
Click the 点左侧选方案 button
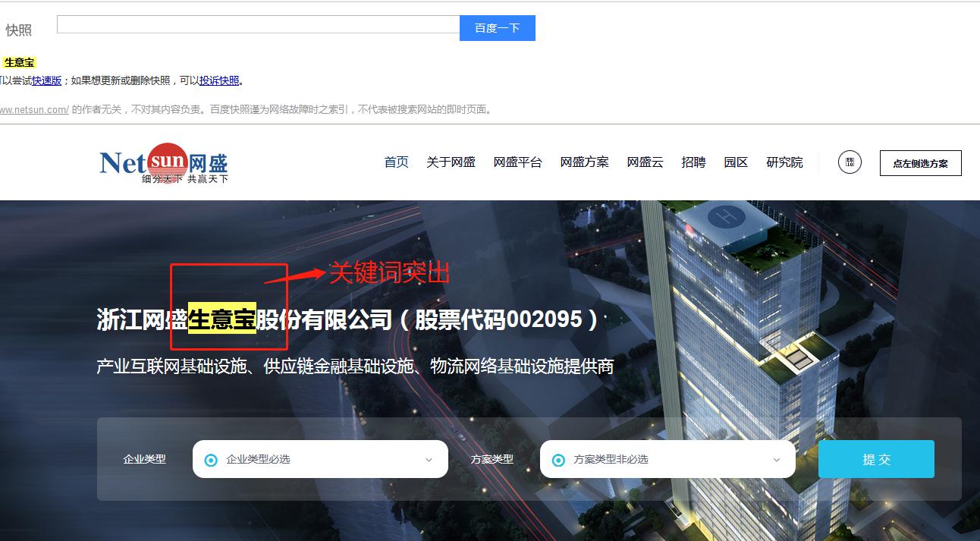pyautogui.click(x=920, y=162)
